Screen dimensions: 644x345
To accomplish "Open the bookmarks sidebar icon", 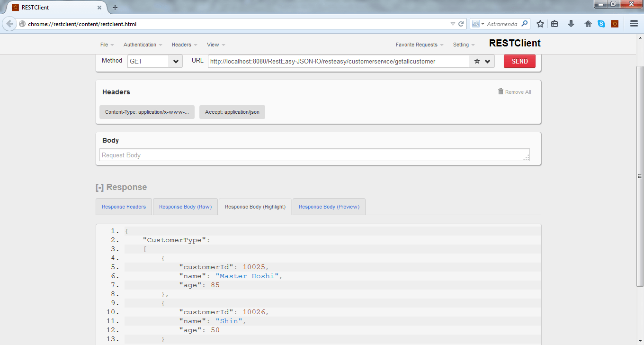I will (x=555, y=23).
